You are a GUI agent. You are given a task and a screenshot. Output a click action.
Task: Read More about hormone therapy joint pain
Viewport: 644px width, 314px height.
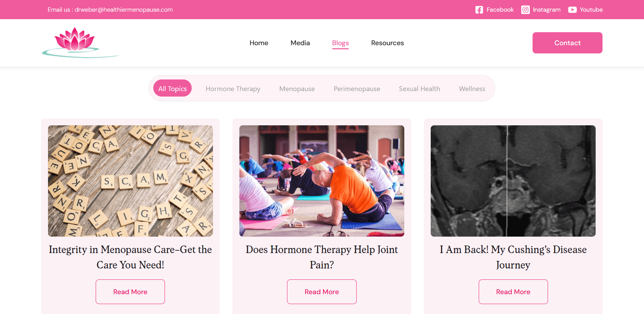(x=322, y=292)
